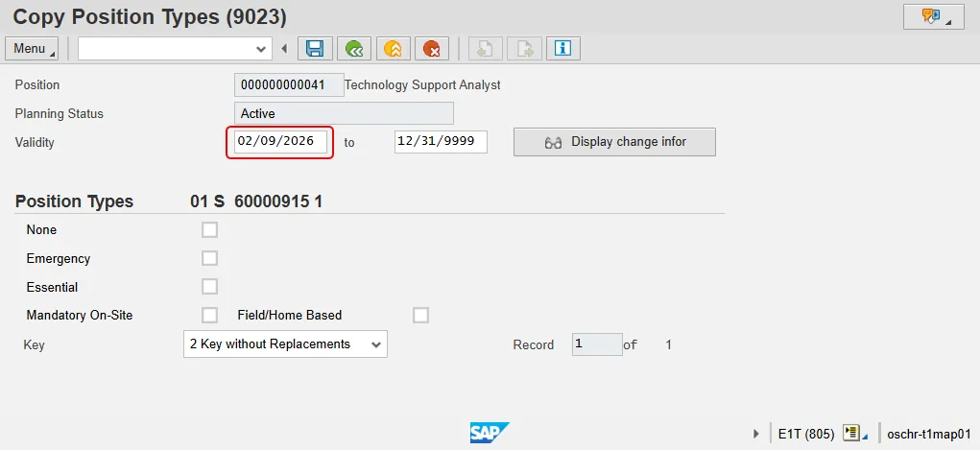Click the Planning Status Active field
Viewport: 980px width, 450px height.
click(344, 113)
